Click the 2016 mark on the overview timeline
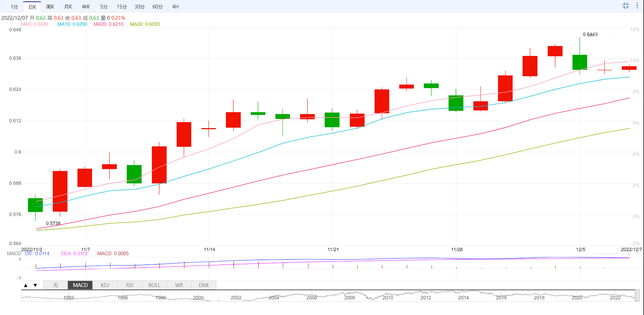Image resolution: width=644 pixels, height=315 pixels. [x=501, y=298]
